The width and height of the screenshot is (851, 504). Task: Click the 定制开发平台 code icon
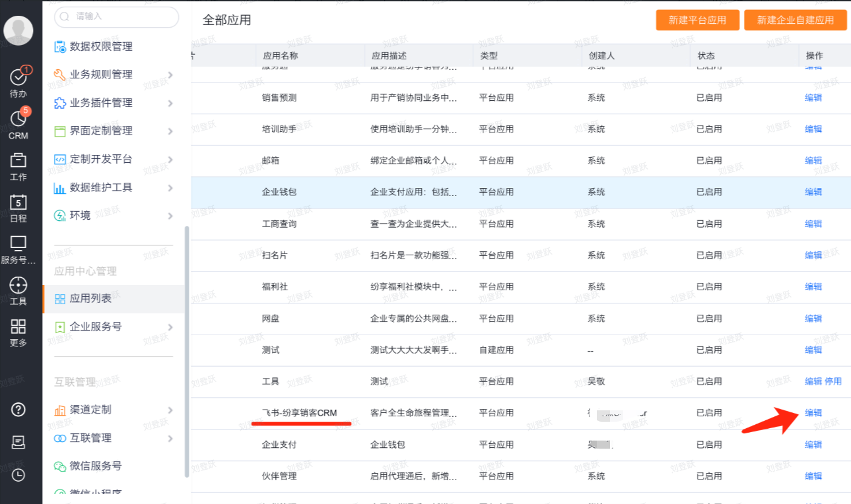tap(60, 159)
